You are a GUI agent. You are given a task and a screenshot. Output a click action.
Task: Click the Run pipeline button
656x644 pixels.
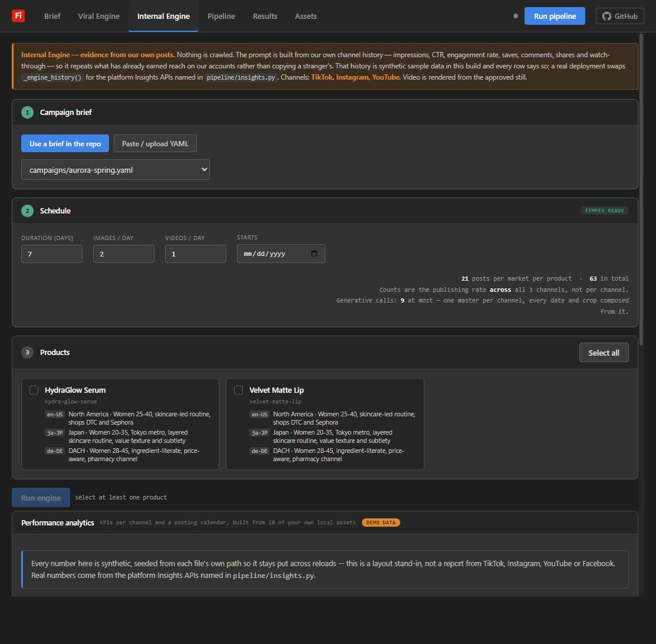(x=555, y=16)
